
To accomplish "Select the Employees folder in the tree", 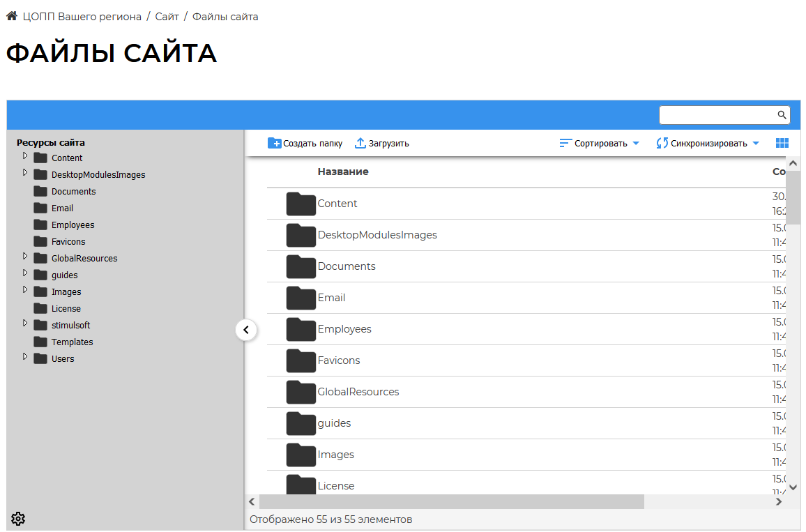I will tap(73, 225).
